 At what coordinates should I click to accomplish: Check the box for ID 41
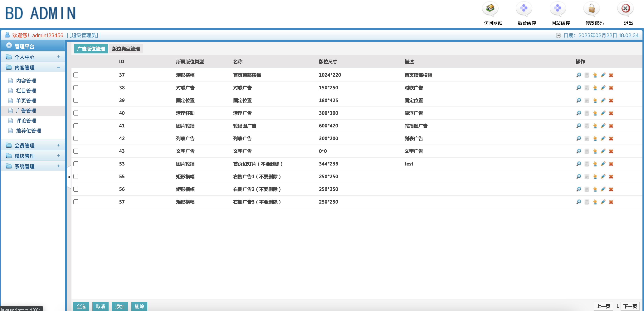click(76, 126)
